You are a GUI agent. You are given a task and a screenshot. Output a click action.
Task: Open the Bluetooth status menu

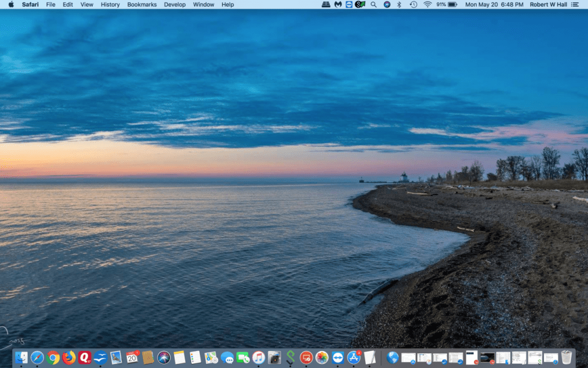point(399,5)
